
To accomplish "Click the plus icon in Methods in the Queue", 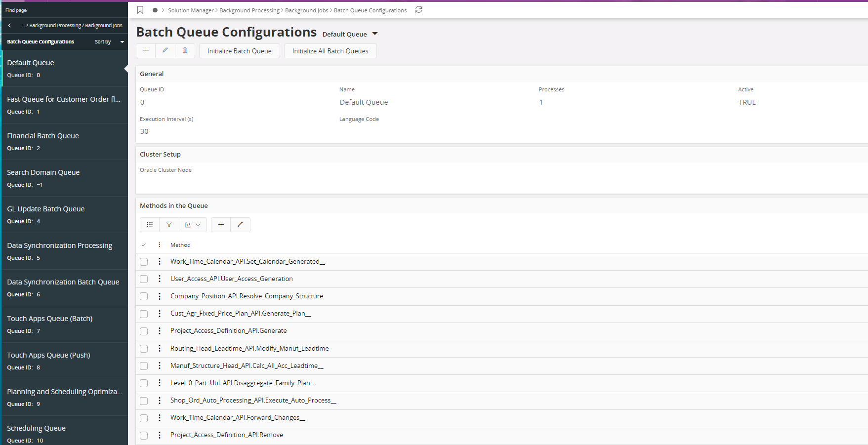I will pos(221,225).
